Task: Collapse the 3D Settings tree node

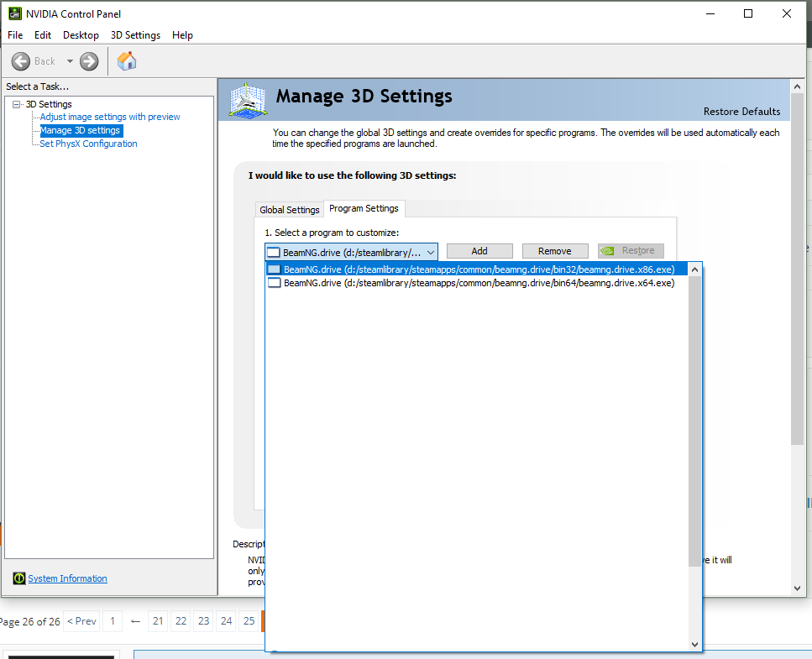Action: click(17, 104)
